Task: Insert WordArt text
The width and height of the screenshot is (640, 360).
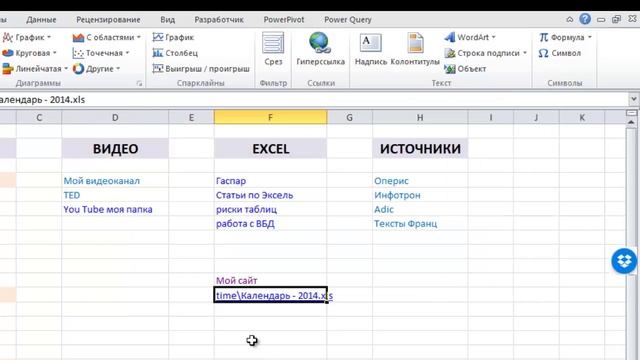Action: 470,37
